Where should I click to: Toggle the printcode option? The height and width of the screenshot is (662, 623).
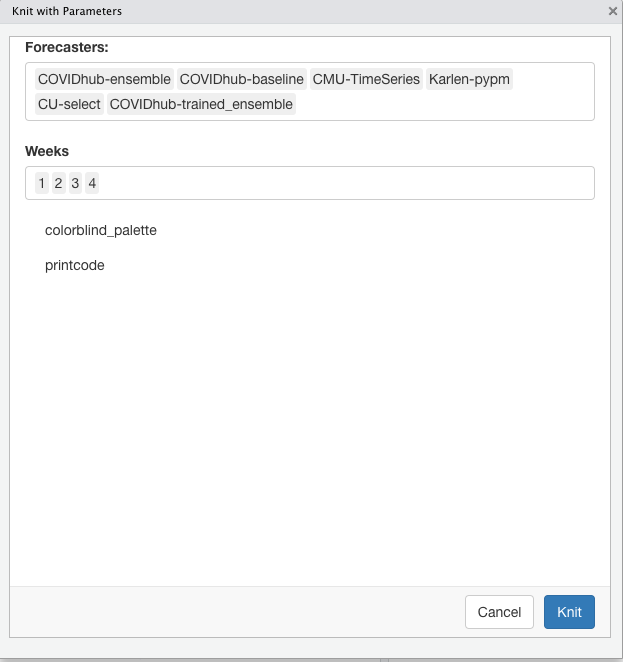74,266
